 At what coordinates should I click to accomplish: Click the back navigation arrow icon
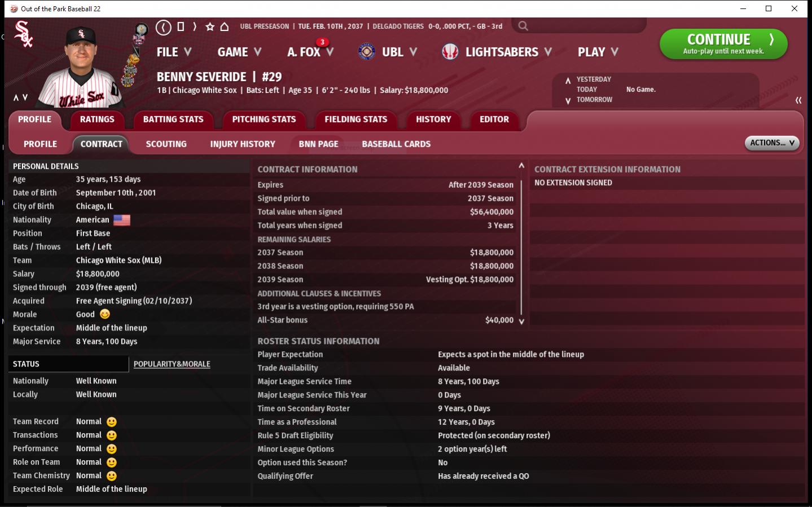164,27
